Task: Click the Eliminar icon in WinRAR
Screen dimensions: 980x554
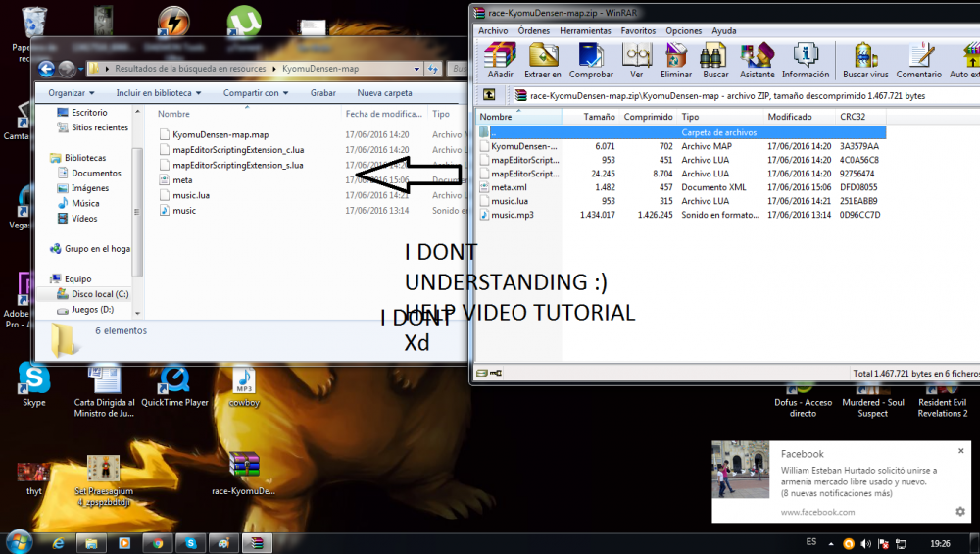Action: coord(675,57)
